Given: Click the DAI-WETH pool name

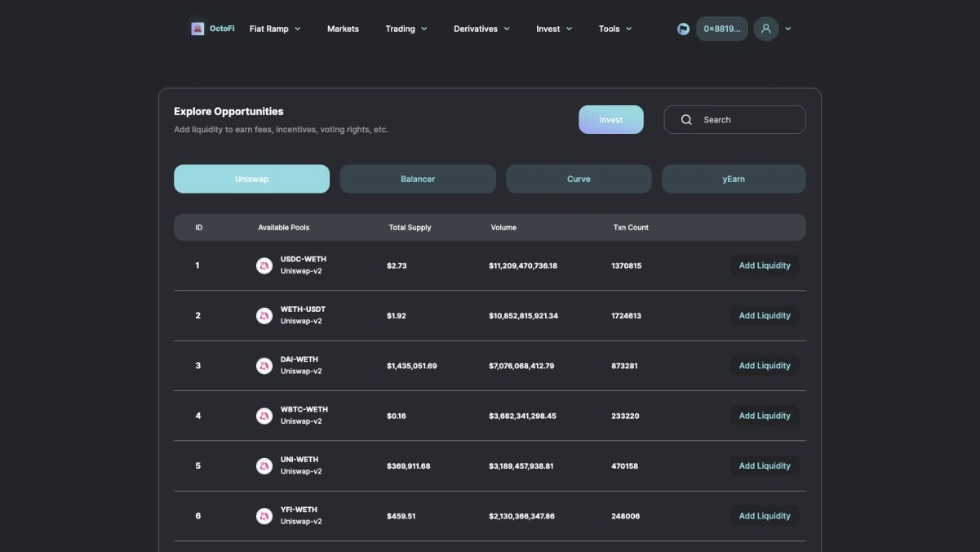Looking at the screenshot, I should 299,359.
